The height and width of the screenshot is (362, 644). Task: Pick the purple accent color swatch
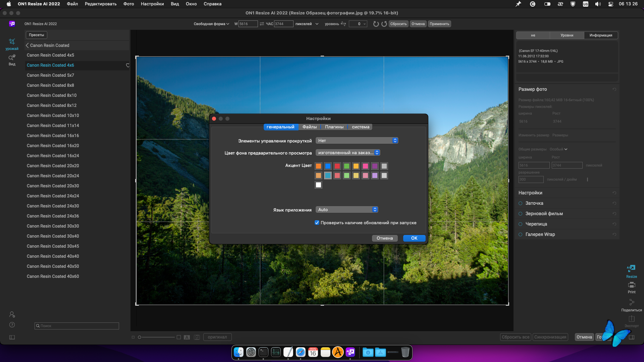[x=375, y=166]
